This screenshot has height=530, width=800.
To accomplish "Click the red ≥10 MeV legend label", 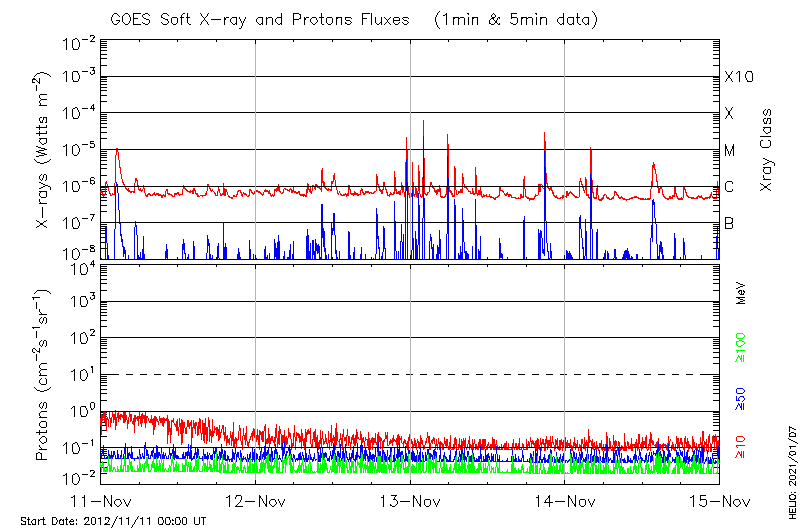I will pyautogui.click(x=741, y=447).
